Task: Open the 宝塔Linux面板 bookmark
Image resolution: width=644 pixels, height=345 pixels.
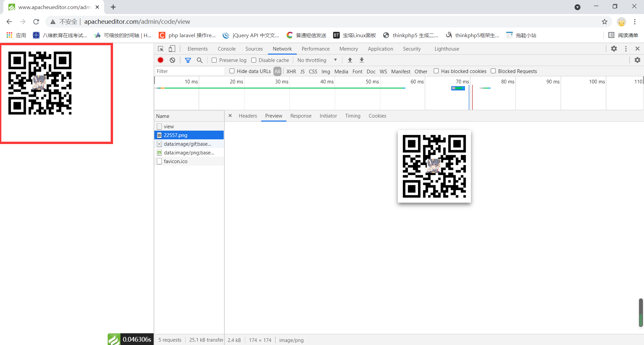Action: [355, 35]
